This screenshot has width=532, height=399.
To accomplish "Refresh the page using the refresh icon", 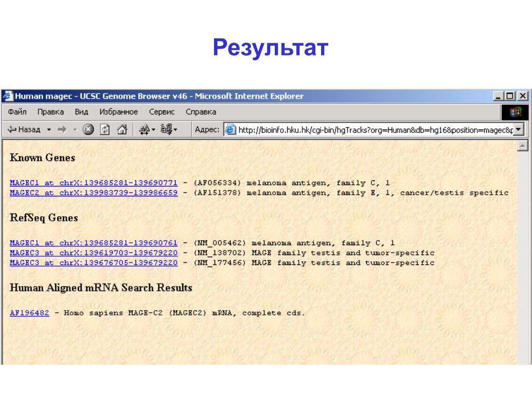I will click(x=105, y=129).
